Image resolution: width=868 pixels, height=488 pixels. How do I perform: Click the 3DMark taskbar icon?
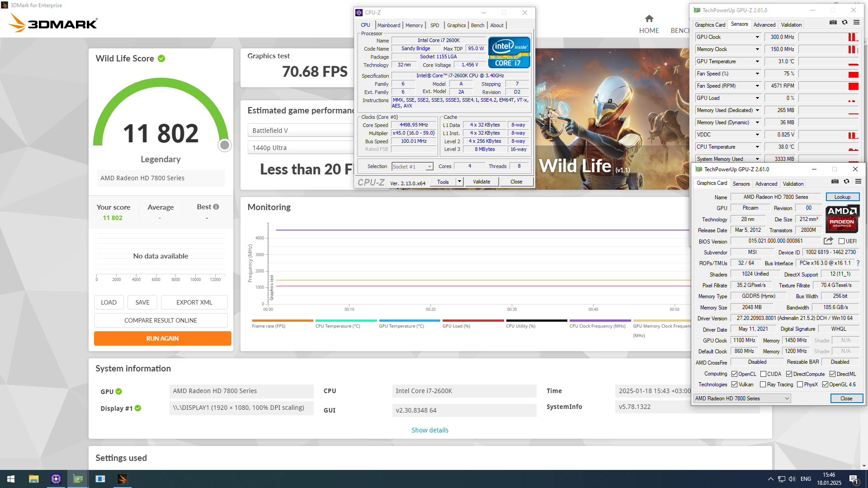click(x=123, y=479)
